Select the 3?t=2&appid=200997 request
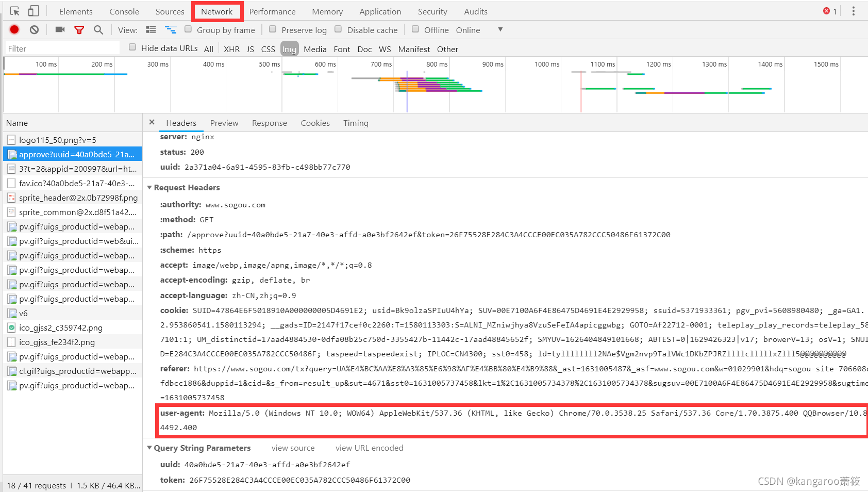Screen dimensions: 868x492 tap(72, 169)
